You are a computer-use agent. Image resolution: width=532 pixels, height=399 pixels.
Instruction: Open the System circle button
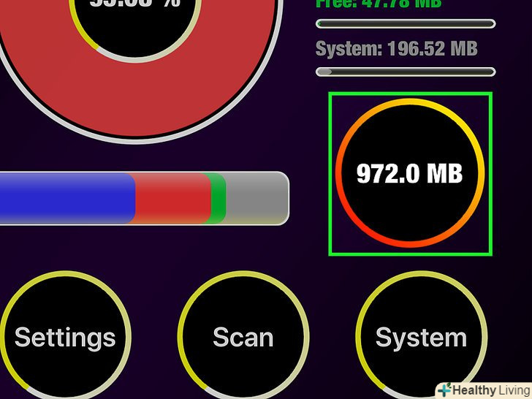pyautogui.click(x=421, y=337)
